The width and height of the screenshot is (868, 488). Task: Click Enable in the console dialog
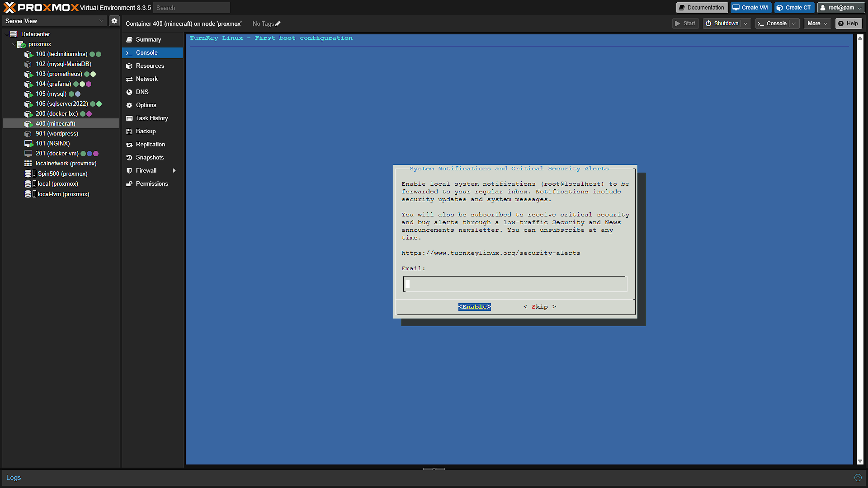[474, 307]
